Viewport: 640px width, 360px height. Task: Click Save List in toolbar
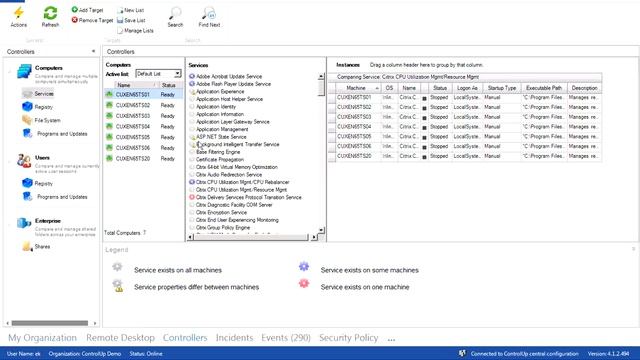[x=131, y=20]
